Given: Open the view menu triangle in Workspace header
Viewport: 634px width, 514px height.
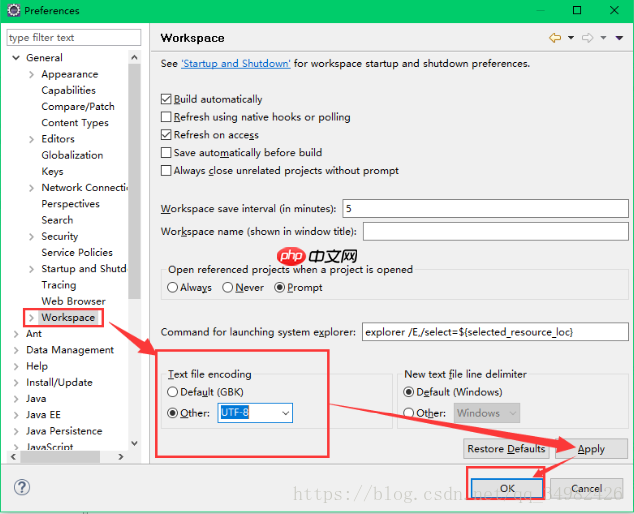Looking at the screenshot, I should click(619, 38).
